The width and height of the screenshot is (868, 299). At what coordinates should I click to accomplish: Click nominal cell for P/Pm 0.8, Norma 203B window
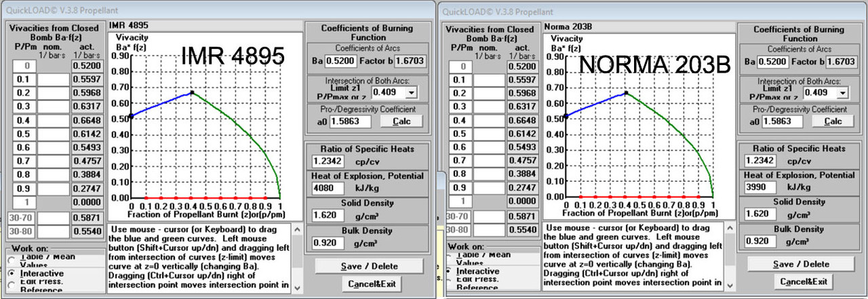pos(488,174)
